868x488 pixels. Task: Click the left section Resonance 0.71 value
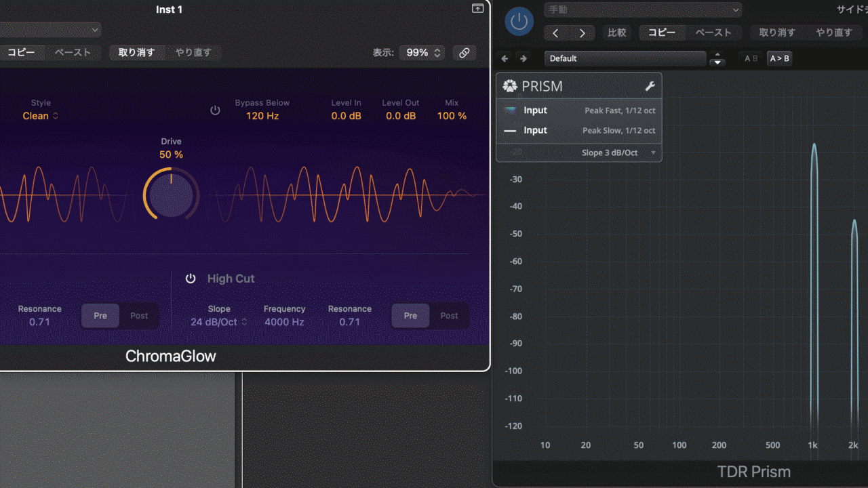[x=40, y=322]
